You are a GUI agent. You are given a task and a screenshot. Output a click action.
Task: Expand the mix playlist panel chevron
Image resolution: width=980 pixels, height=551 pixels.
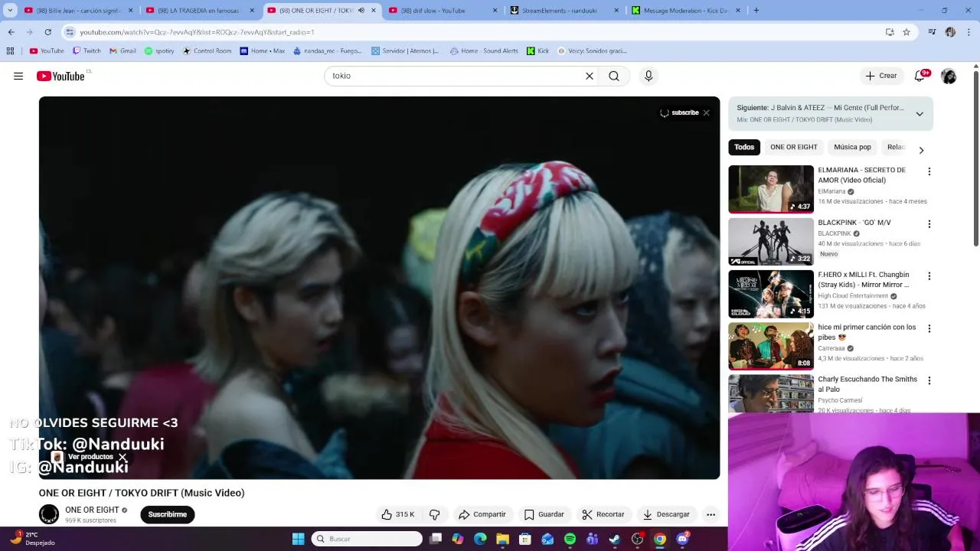[x=920, y=113]
